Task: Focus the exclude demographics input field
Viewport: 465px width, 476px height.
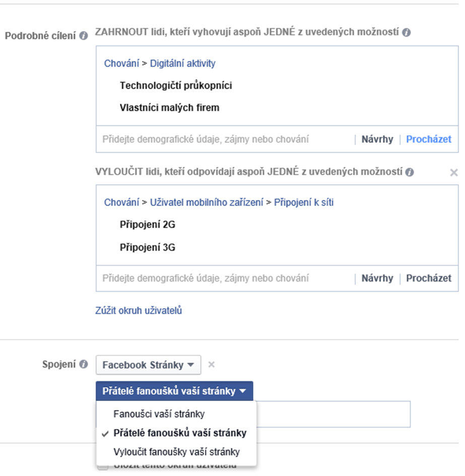Action: (225, 279)
